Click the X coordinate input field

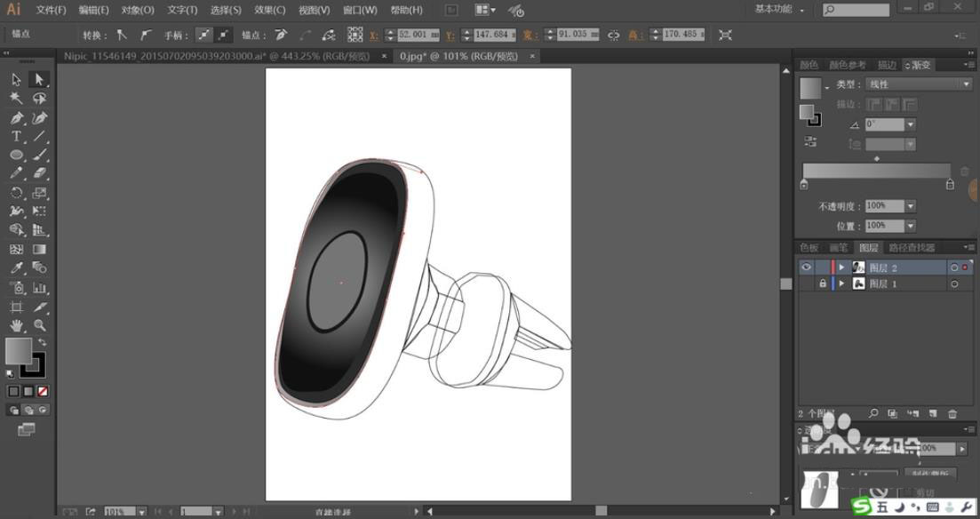[418, 35]
